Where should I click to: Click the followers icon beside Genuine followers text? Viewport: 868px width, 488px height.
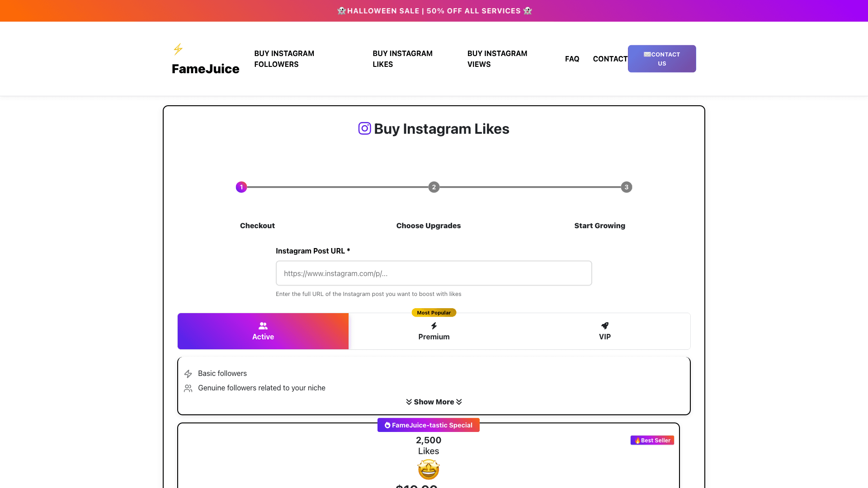click(188, 388)
